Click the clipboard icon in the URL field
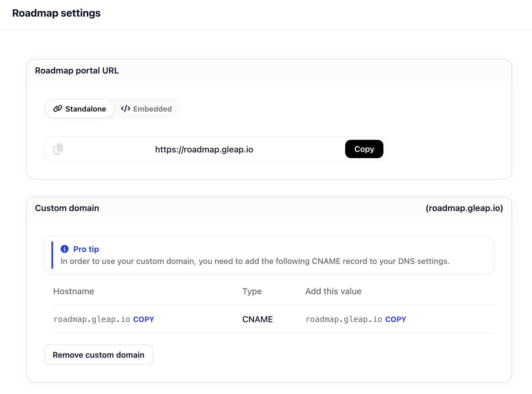 point(58,149)
